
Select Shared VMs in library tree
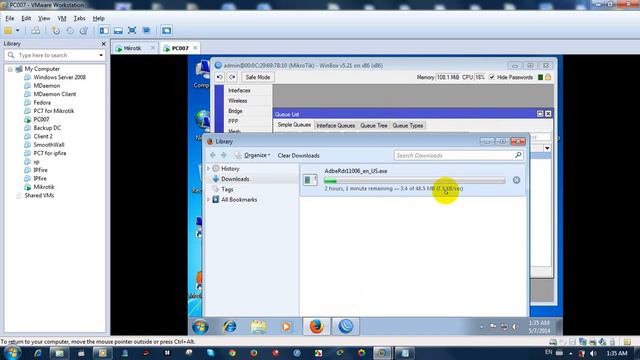point(39,196)
